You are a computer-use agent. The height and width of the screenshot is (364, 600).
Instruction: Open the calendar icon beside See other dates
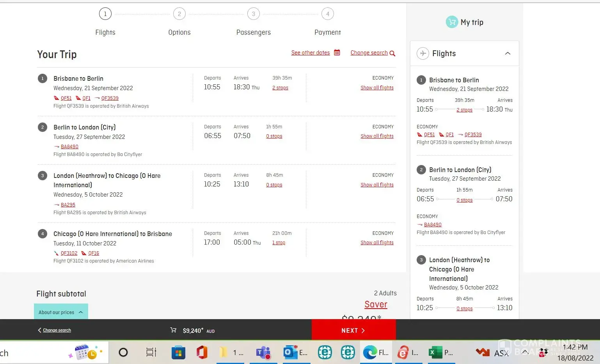[x=337, y=53]
